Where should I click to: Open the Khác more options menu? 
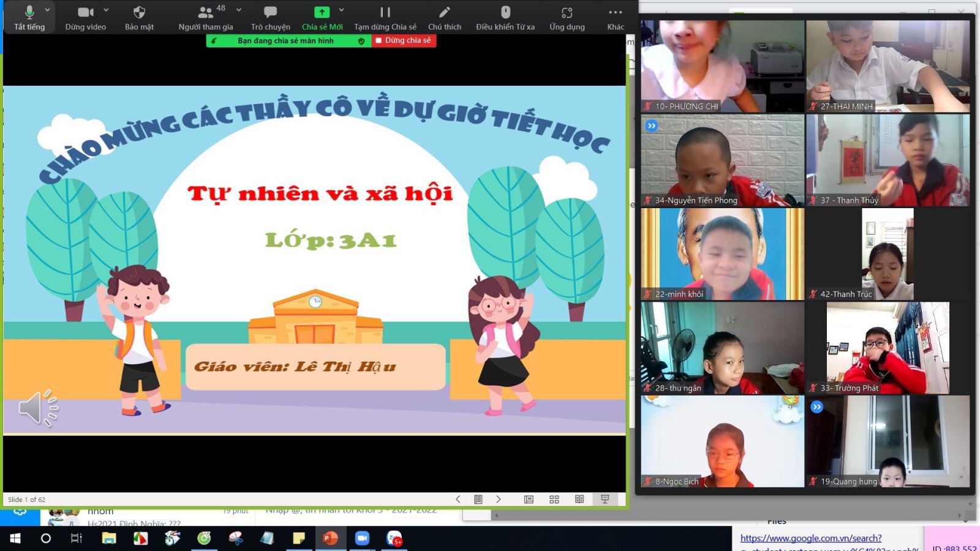616,17
